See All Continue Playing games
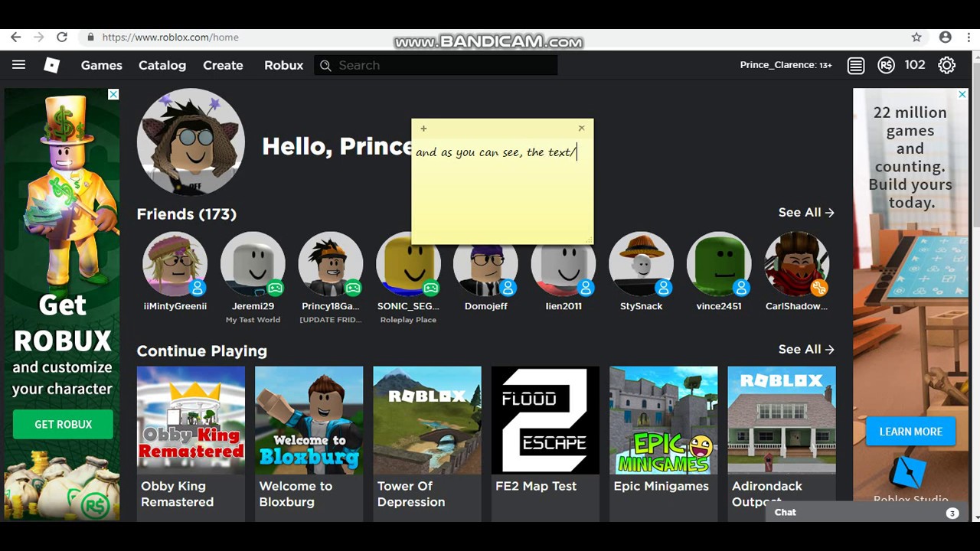 coord(806,350)
